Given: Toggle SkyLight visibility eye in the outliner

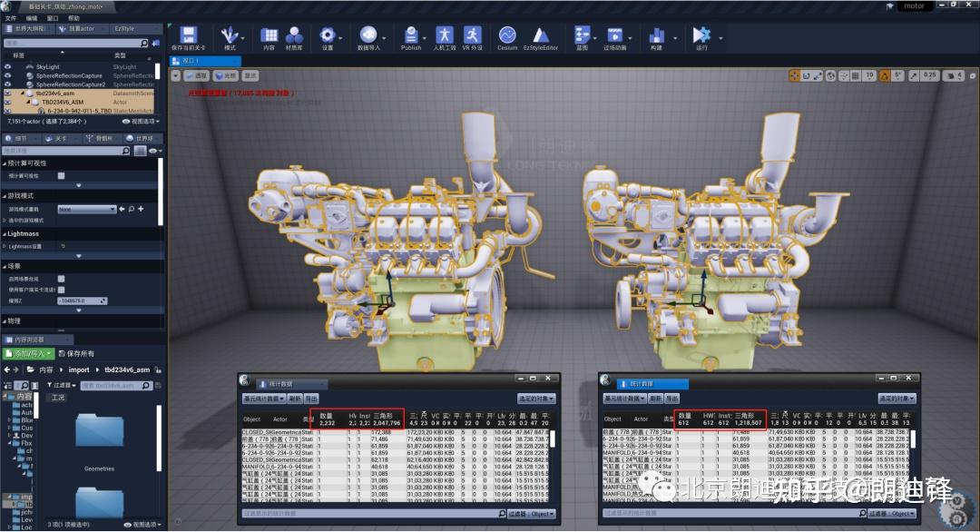Looking at the screenshot, I should coord(8,67).
